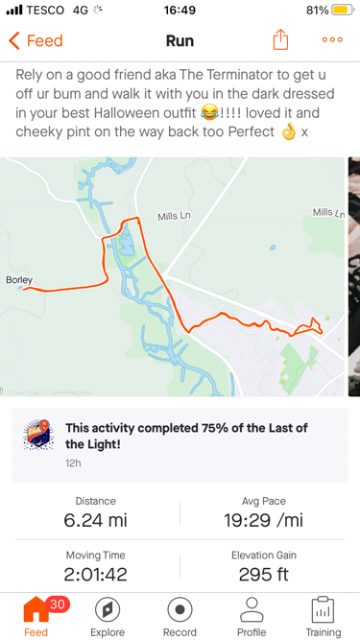Open the Explore compass tab

107,610
